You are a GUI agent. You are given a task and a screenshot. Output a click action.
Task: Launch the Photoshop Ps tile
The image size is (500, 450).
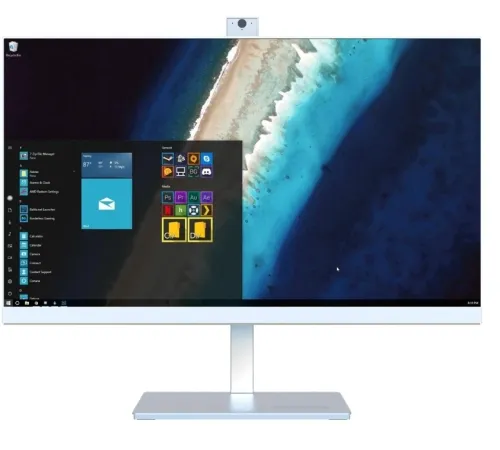click(x=168, y=197)
